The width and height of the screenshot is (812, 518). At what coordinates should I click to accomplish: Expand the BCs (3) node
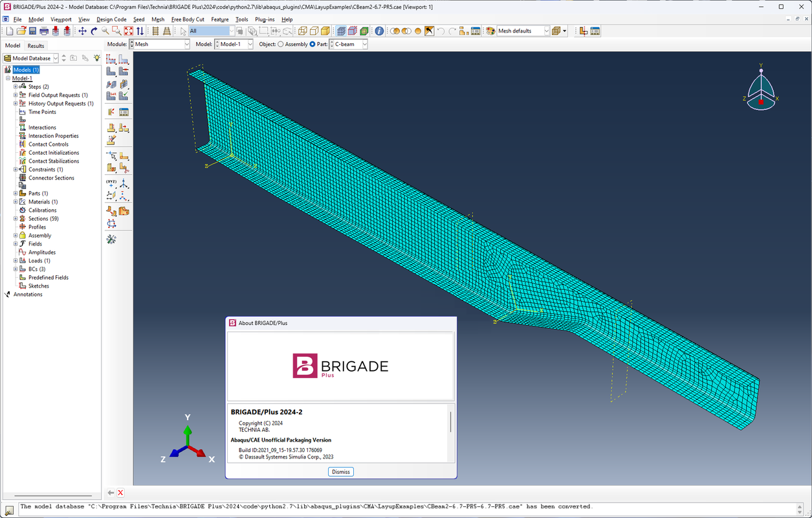point(16,269)
